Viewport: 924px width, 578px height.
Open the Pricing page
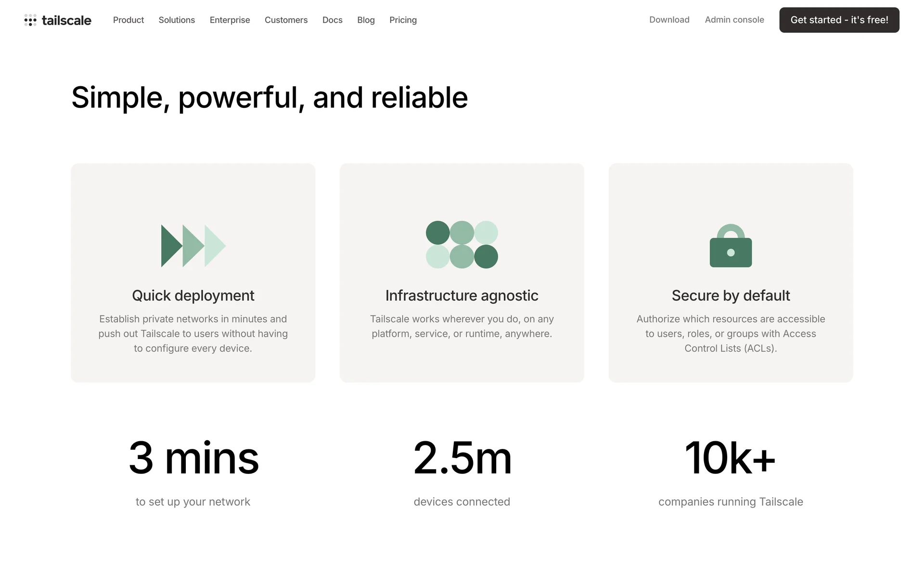[x=403, y=20]
